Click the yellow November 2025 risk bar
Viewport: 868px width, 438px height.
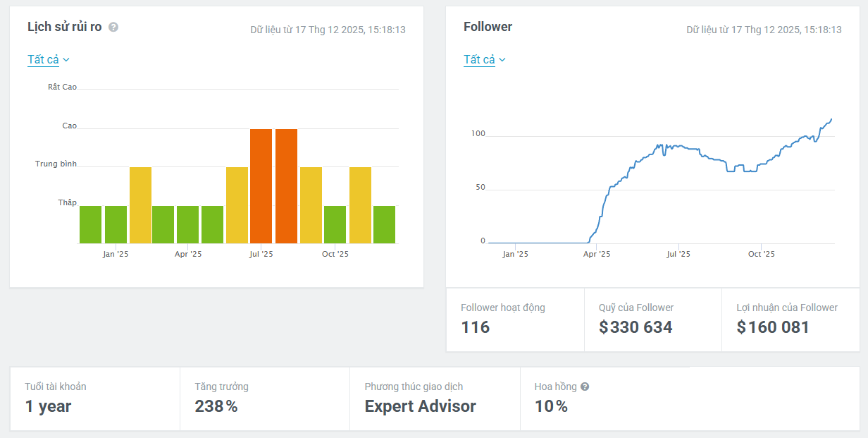point(360,205)
